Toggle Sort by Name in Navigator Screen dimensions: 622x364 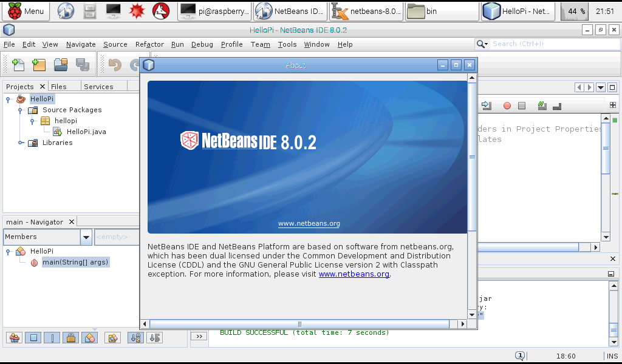tap(135, 338)
